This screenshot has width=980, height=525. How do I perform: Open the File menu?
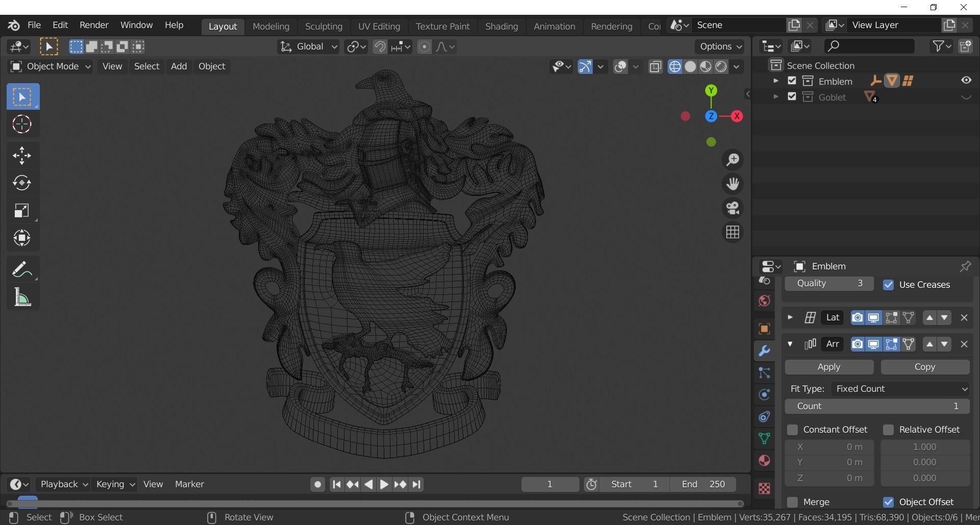pos(34,25)
